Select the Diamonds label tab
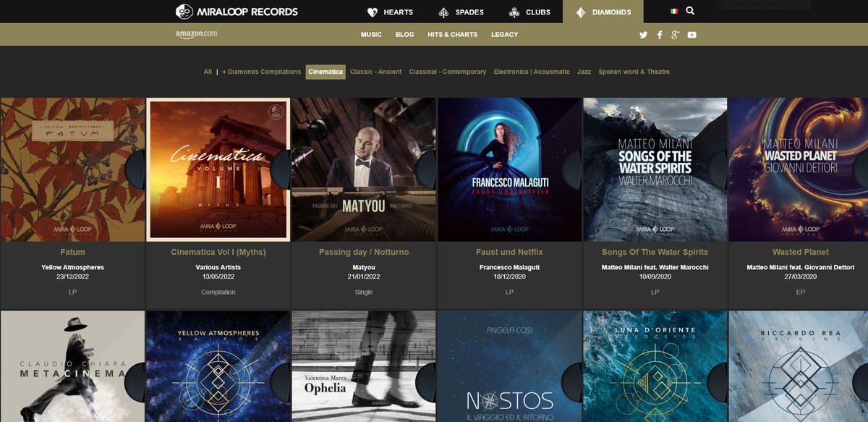This screenshot has width=868, height=422. 603,12
